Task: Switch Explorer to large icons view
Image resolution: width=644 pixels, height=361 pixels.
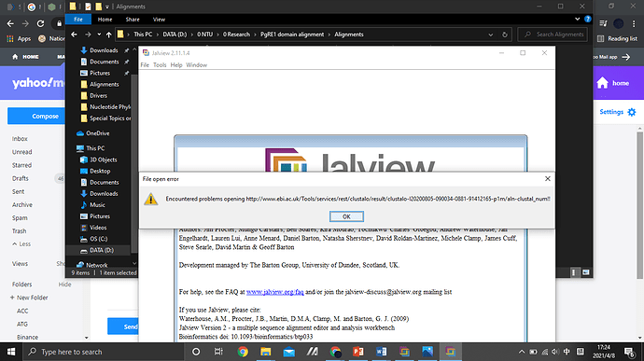Action: click(x=586, y=272)
